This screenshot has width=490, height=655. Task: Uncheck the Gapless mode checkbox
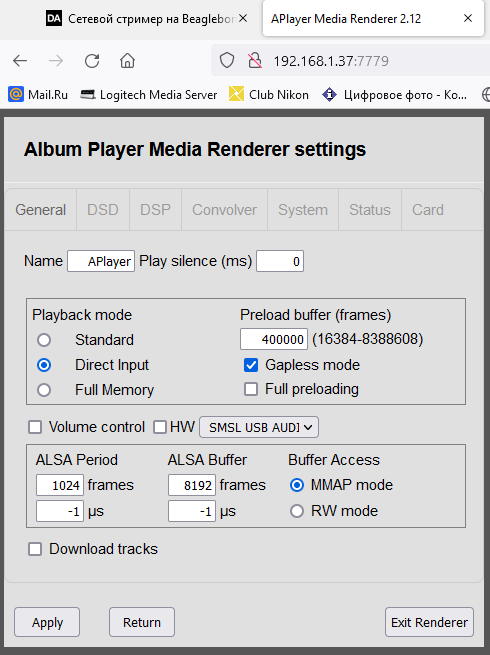point(251,365)
